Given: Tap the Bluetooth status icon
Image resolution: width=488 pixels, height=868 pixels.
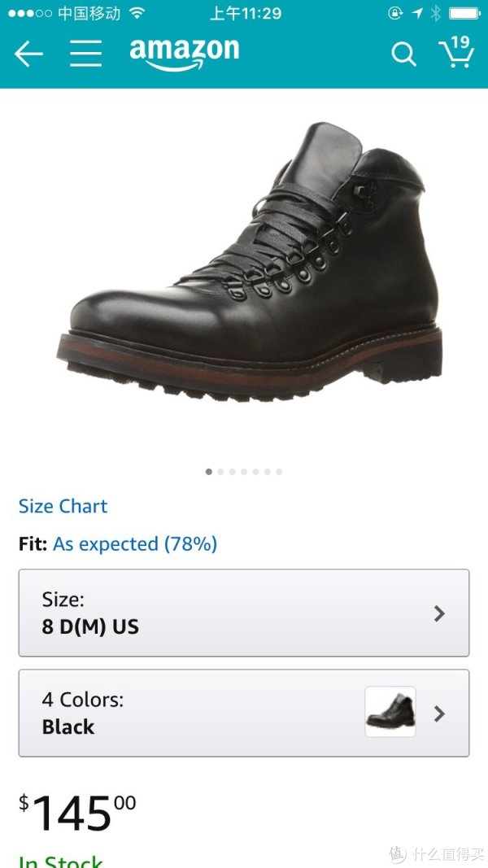Looking at the screenshot, I should tap(436, 13).
